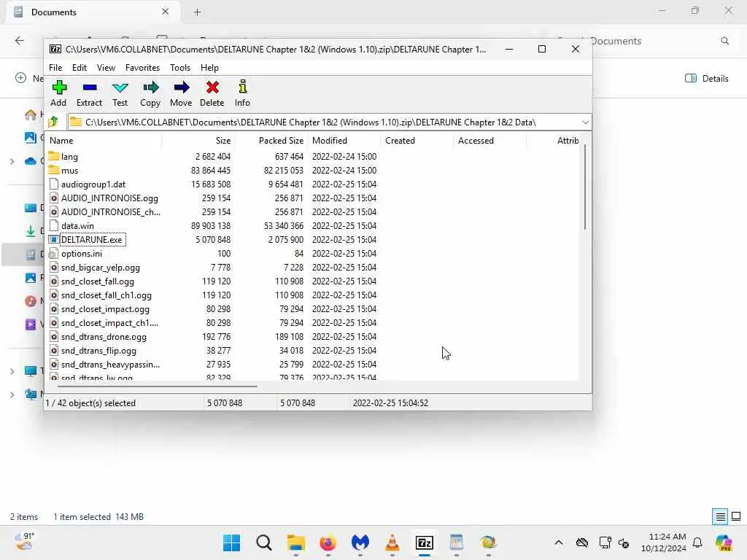The width and height of the screenshot is (747, 560).
Task: Open a new tab in Documents window
Action: coord(197,12)
